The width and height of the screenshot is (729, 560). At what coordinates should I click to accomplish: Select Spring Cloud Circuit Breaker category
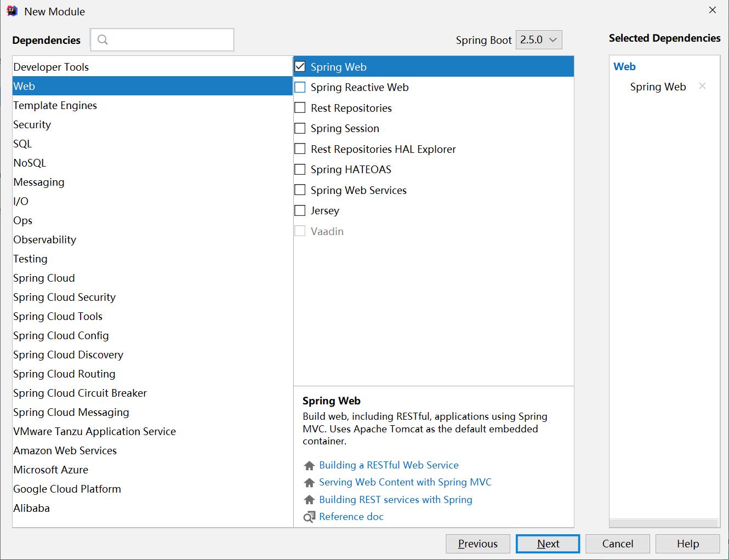tap(152, 393)
